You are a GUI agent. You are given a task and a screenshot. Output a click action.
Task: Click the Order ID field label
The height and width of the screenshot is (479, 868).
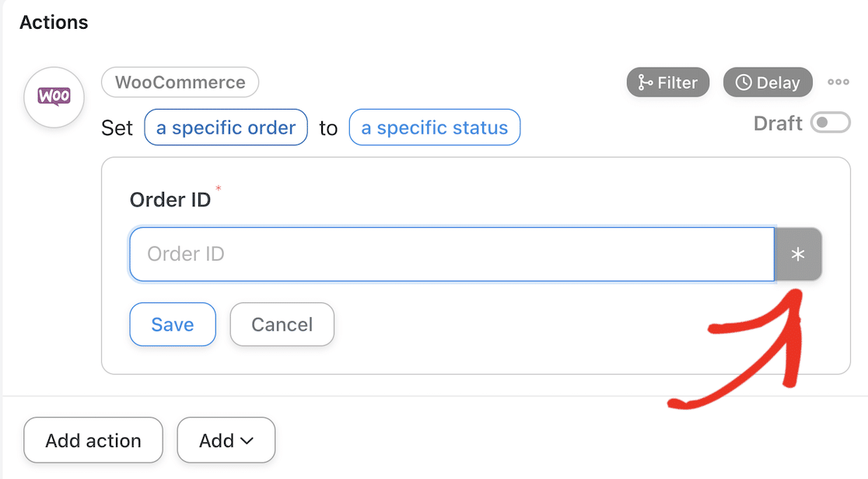170,200
